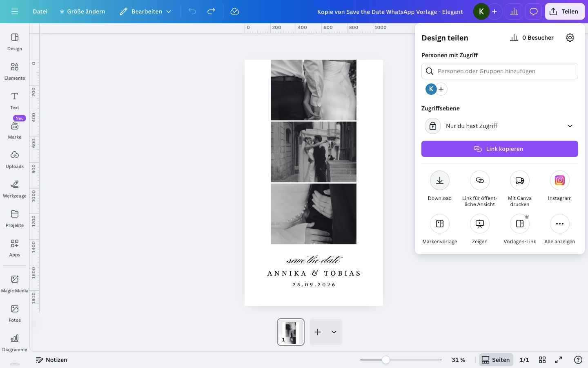Open the Diagramme charts panel

click(15, 343)
